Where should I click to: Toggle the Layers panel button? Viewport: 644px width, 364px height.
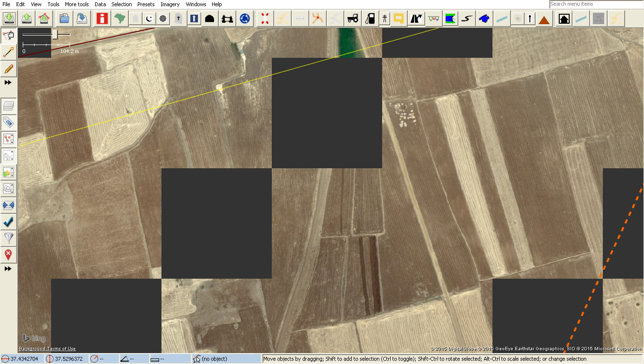tap(9, 105)
